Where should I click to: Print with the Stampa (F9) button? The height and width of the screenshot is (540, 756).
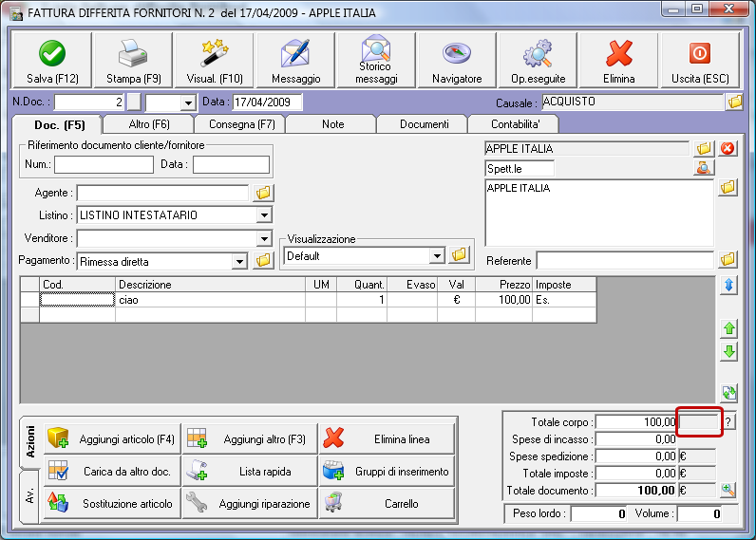coord(133,61)
